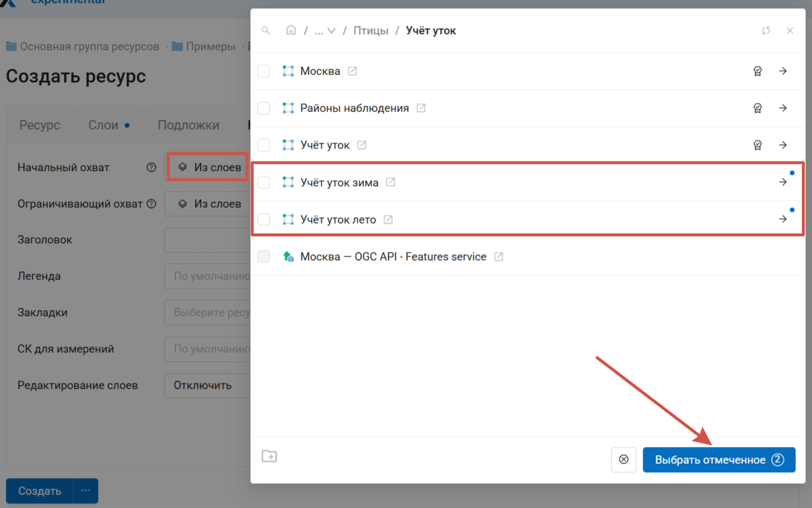Open the more options menu next to Создать

tap(86, 491)
